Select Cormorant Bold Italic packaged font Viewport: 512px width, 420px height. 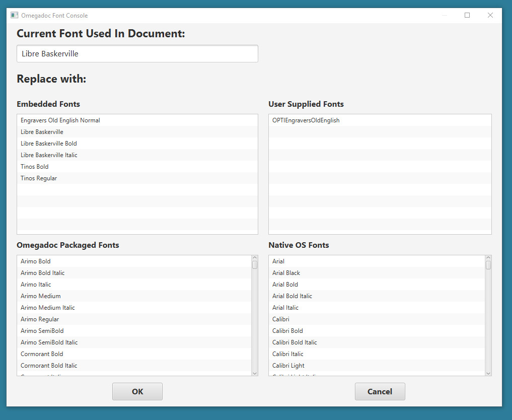click(x=134, y=366)
